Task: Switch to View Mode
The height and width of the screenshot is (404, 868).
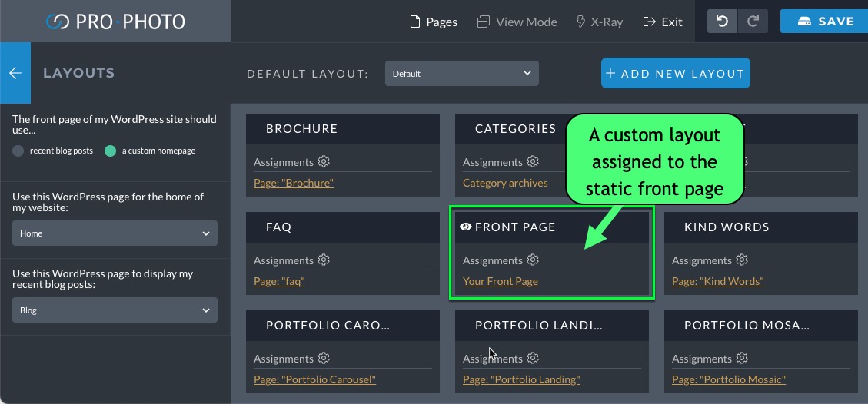Action: (x=517, y=22)
